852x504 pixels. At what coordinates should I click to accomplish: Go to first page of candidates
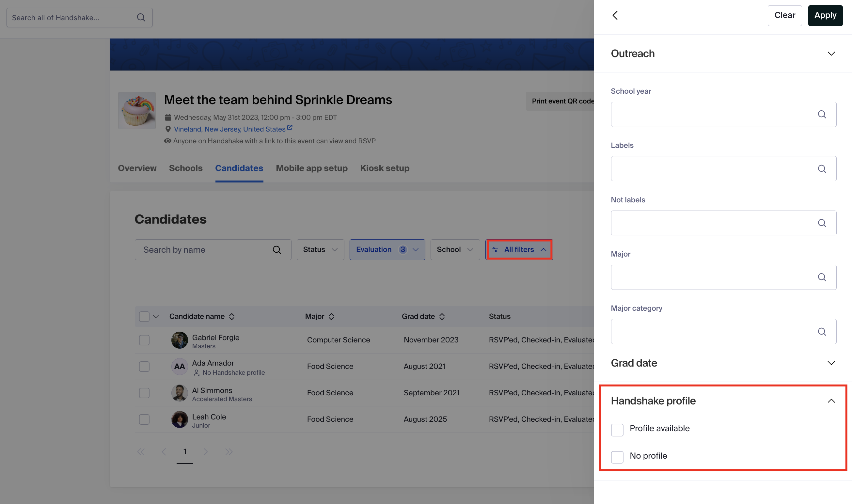click(141, 452)
